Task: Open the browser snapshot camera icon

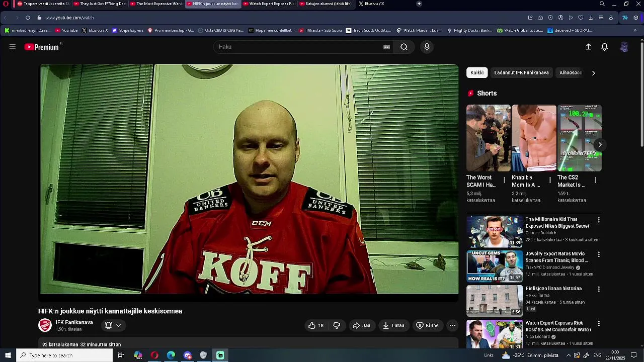Action: pyautogui.click(x=540, y=18)
